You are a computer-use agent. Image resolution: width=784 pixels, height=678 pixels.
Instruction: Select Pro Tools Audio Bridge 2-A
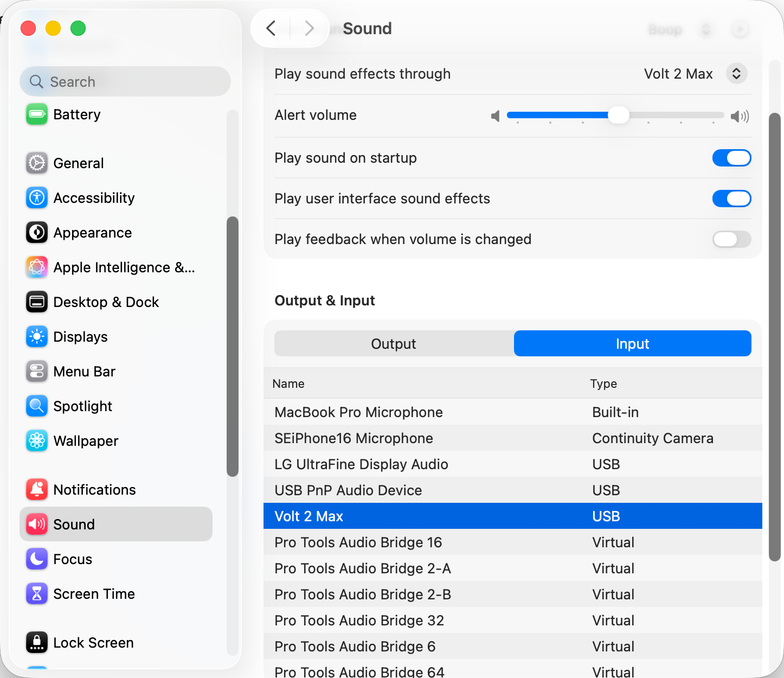tap(513, 568)
